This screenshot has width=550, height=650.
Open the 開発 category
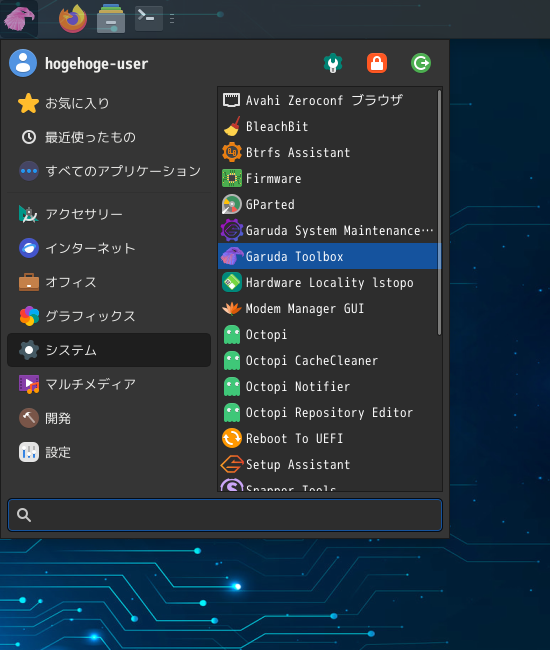(109, 418)
